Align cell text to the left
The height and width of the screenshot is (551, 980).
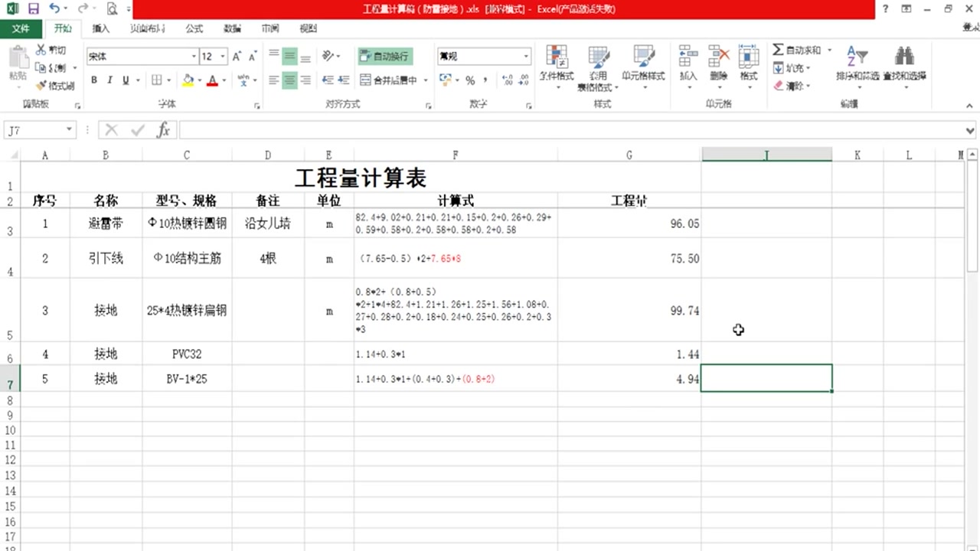(273, 80)
